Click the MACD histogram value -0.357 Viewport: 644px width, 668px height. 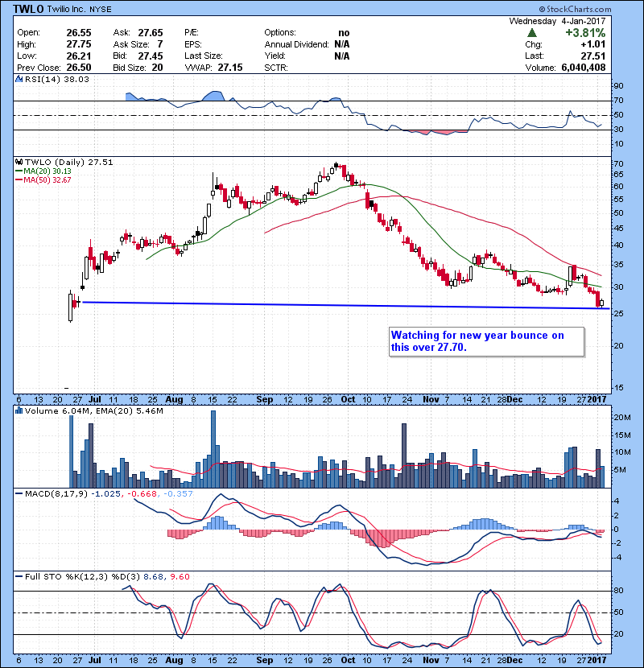179,493
